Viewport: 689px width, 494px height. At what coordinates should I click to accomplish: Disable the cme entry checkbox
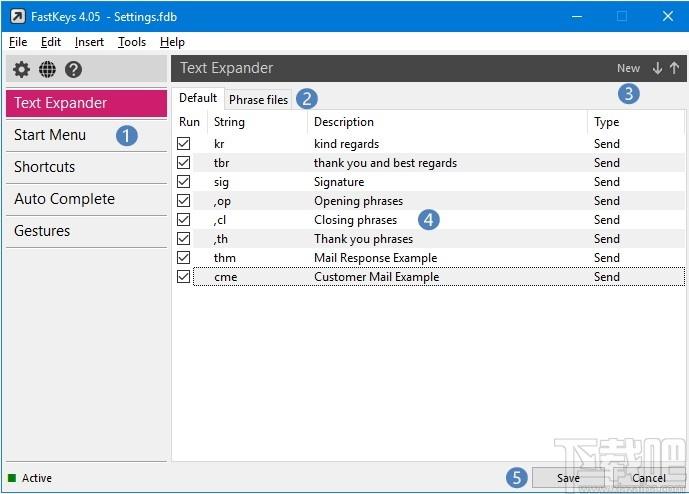tap(184, 276)
